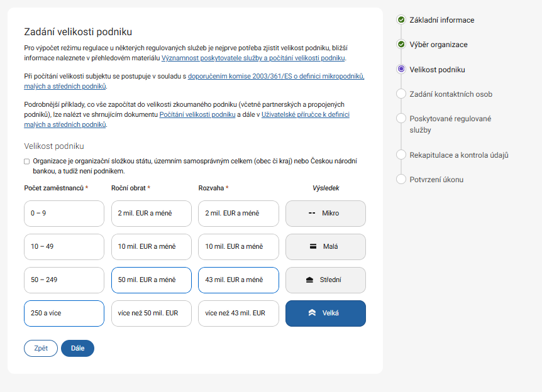
Task: Choose turnover více než 50 mil. EUR
Action: pyautogui.click(x=151, y=313)
